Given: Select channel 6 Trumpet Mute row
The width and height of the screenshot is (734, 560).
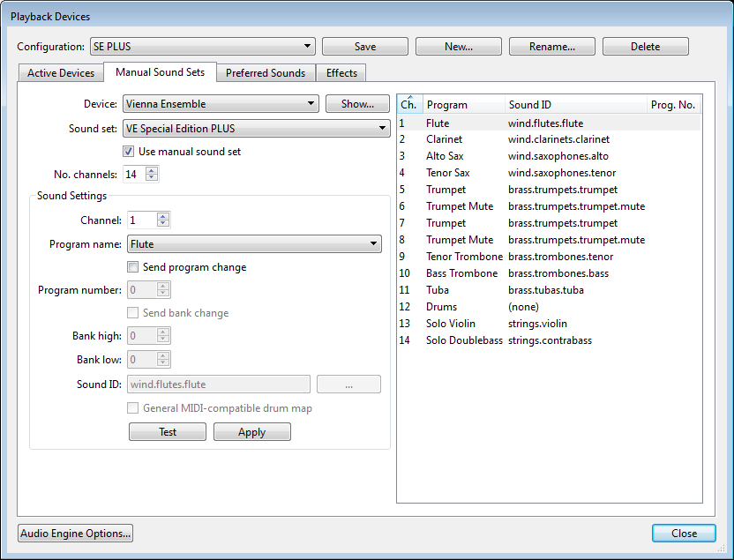Looking at the screenshot, I should [549, 206].
